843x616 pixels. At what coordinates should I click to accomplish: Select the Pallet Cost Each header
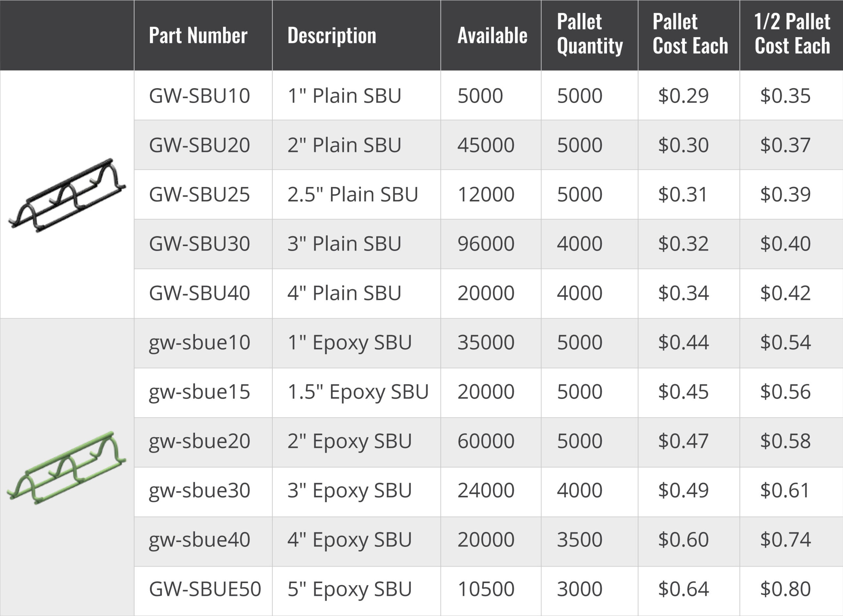690,34
